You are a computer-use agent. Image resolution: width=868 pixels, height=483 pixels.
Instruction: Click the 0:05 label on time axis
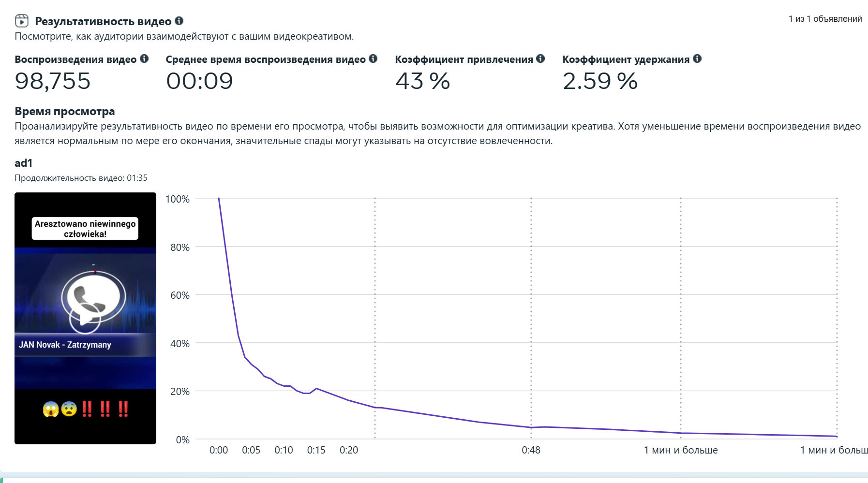point(251,450)
